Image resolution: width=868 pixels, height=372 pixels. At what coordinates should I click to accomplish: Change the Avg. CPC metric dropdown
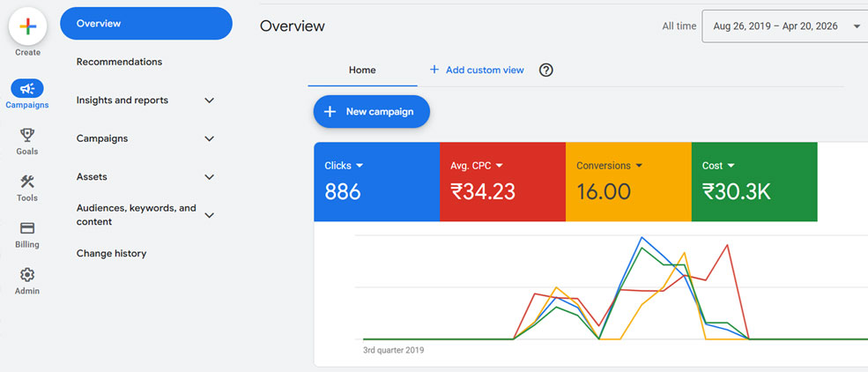(500, 166)
